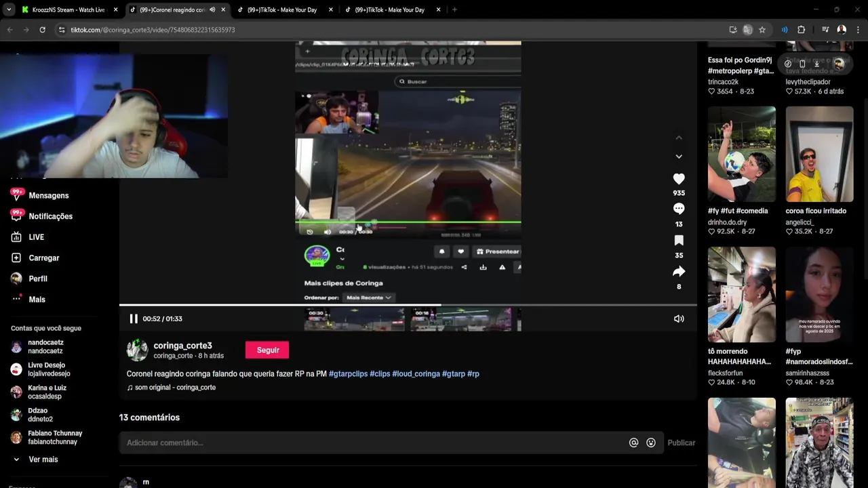Open the #fy #fut #comedia video thumbnail
Image resolution: width=868 pixels, height=488 pixels.
[742, 154]
